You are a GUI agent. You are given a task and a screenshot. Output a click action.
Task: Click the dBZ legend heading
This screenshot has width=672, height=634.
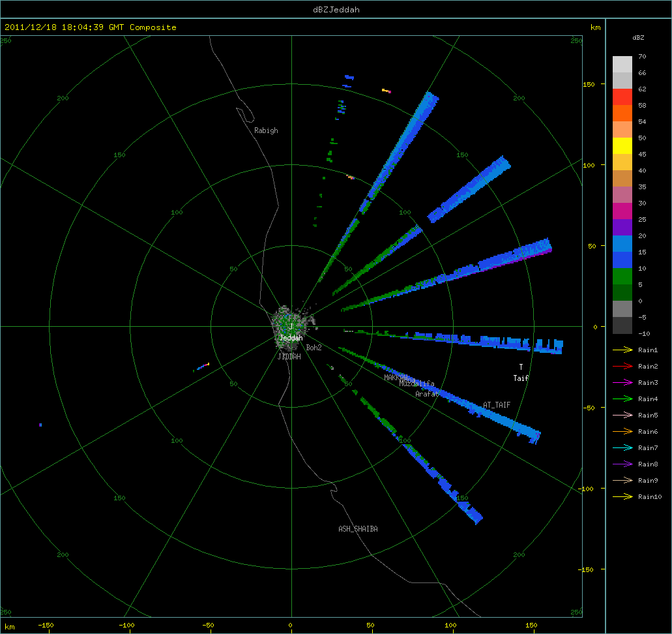(x=638, y=38)
